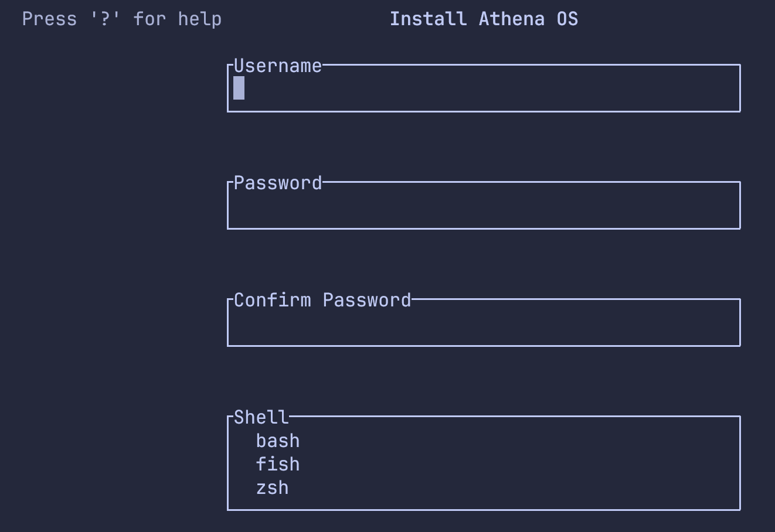
Task: Focus the Password input box
Action: [484, 206]
